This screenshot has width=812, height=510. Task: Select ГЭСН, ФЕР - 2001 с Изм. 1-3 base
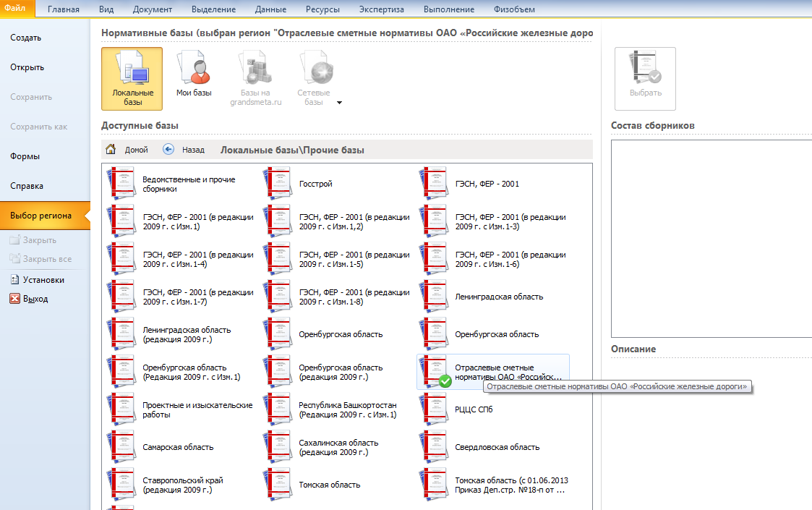point(493,222)
